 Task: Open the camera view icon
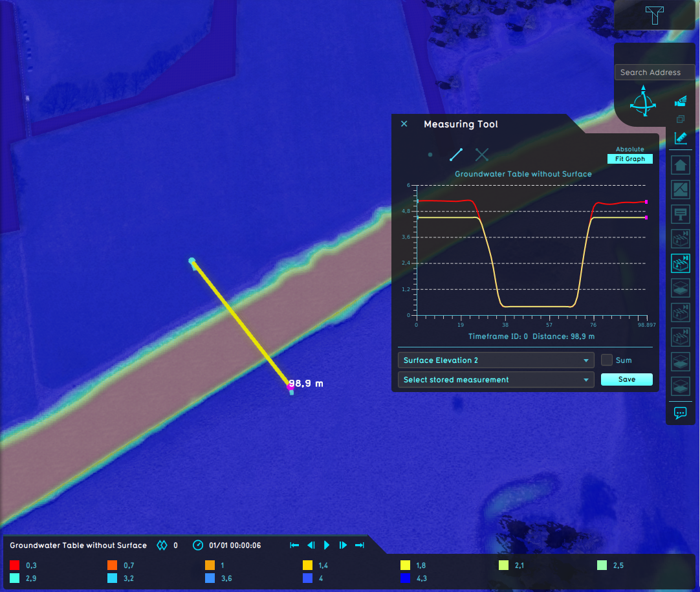tap(680, 102)
